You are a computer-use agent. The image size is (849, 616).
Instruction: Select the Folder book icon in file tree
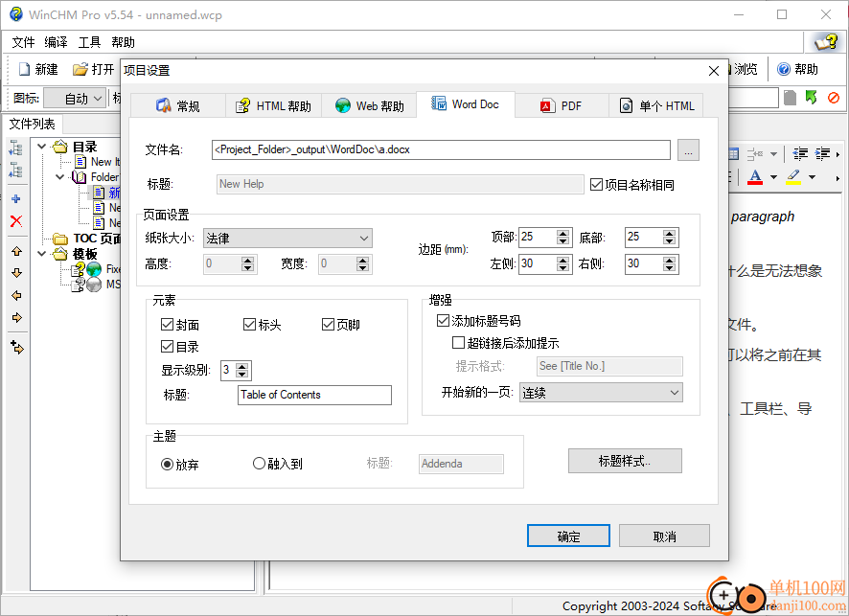(79, 177)
